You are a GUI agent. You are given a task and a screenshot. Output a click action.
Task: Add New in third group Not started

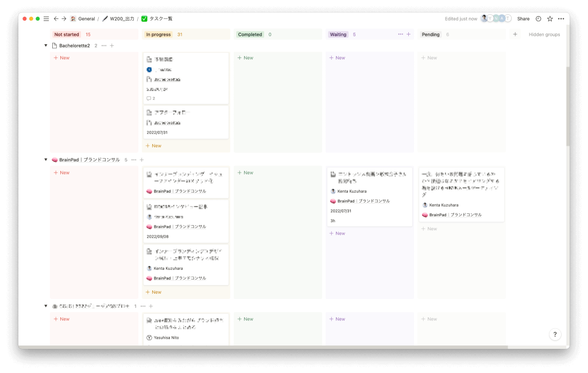pos(61,319)
